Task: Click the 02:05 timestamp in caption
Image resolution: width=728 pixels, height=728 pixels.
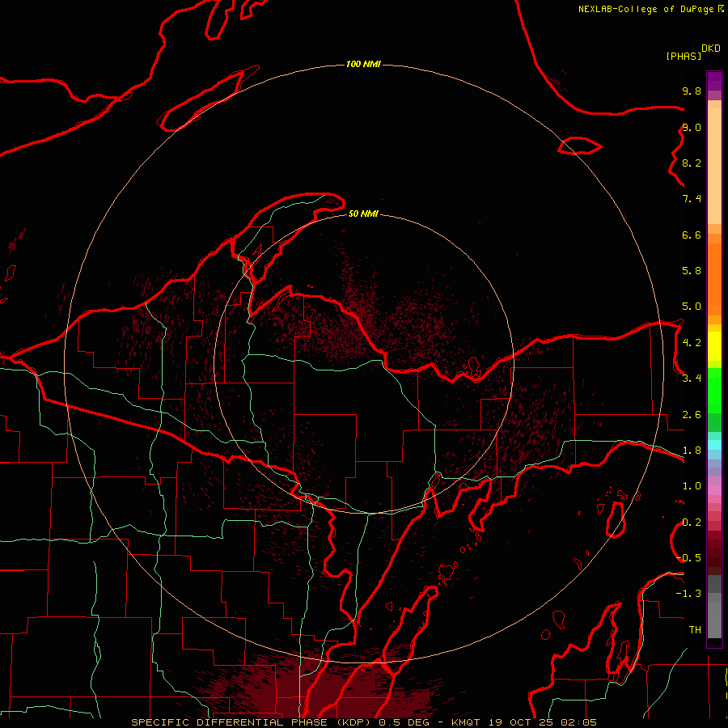Action: pos(578,722)
